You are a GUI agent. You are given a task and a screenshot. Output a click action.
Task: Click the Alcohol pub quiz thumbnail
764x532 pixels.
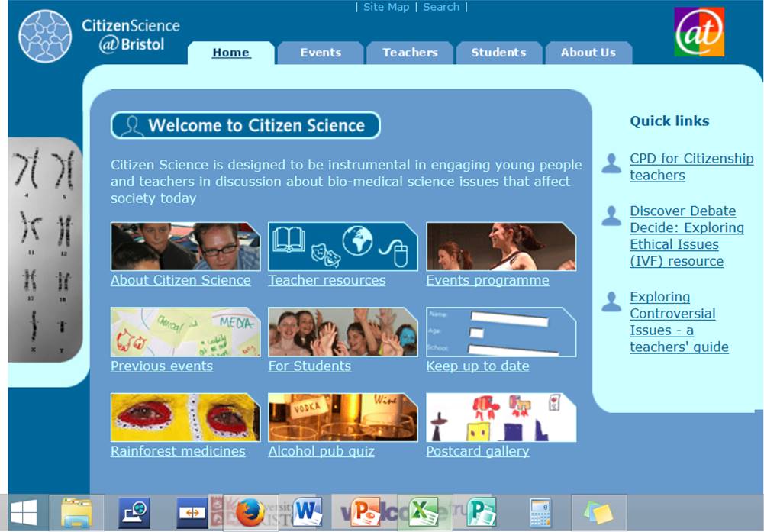coord(343,418)
